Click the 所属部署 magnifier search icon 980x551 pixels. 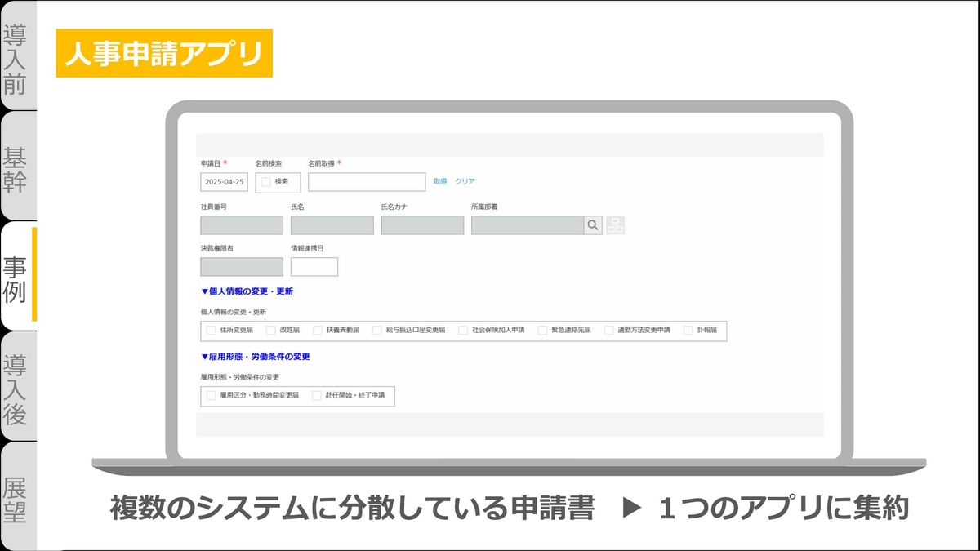click(593, 225)
